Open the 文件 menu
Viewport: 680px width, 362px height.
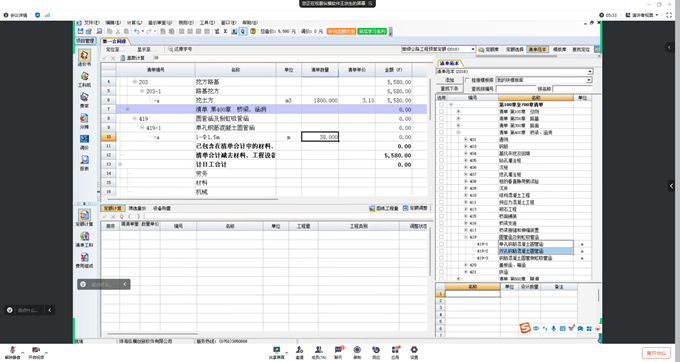point(91,23)
